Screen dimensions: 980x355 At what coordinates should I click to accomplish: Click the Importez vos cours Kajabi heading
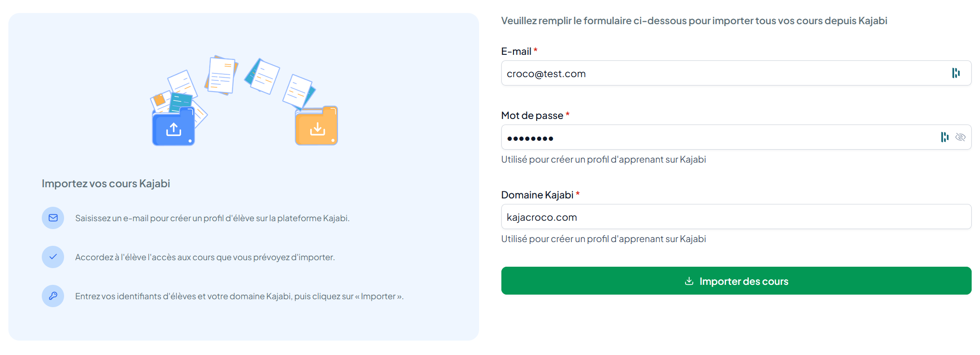[x=106, y=184]
